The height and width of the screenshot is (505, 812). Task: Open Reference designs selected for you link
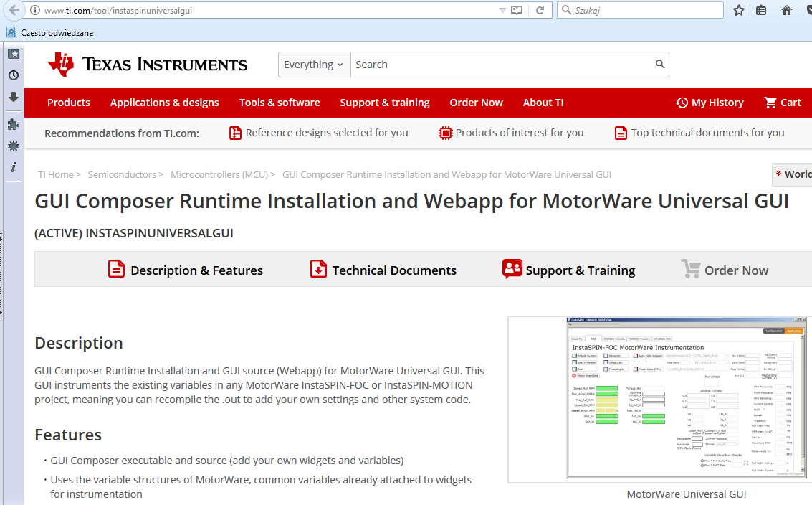(x=327, y=133)
